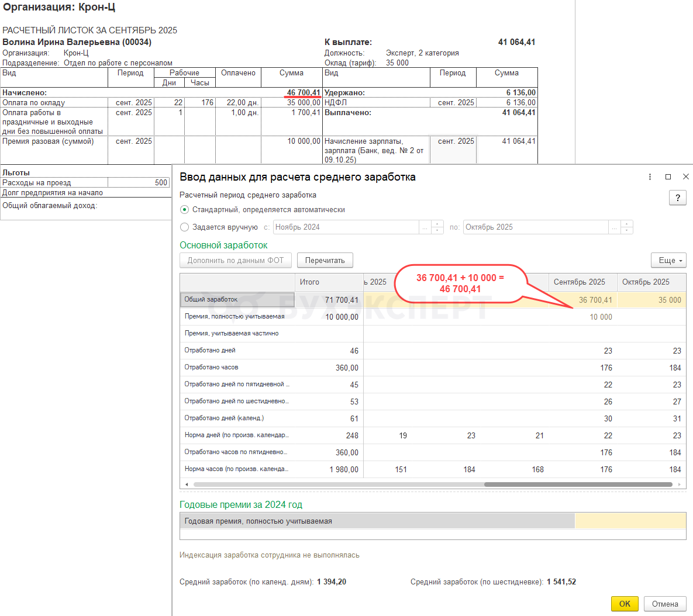The image size is (693, 616).
Task: Open month picker for start date Ноябрь 2024
Action: 425,227
